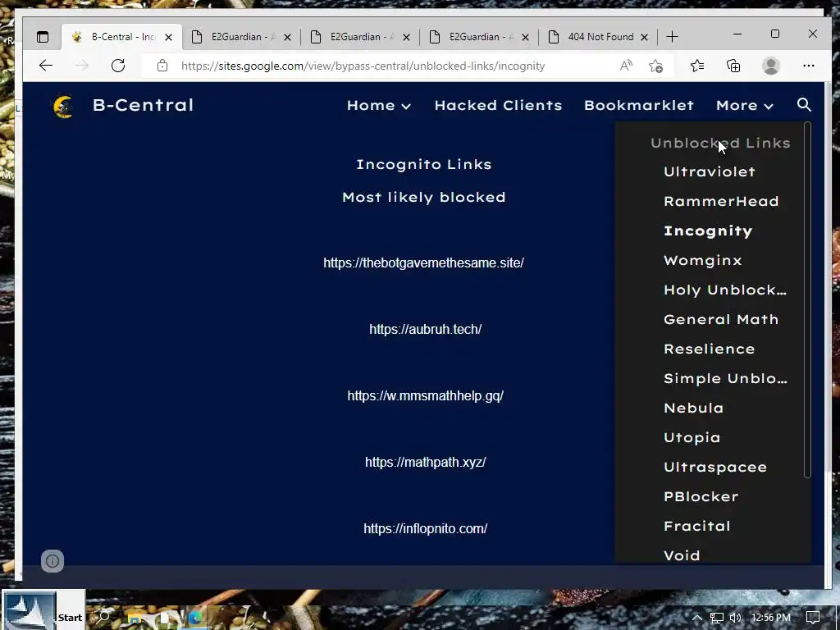Close the first E2Guardian tab
This screenshot has width=840, height=630.
(288, 38)
